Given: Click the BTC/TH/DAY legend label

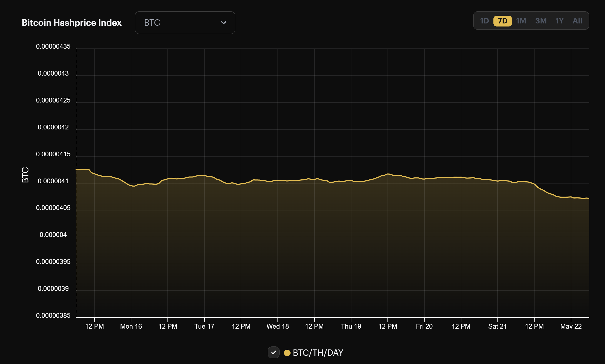Looking at the screenshot, I should (x=318, y=353).
